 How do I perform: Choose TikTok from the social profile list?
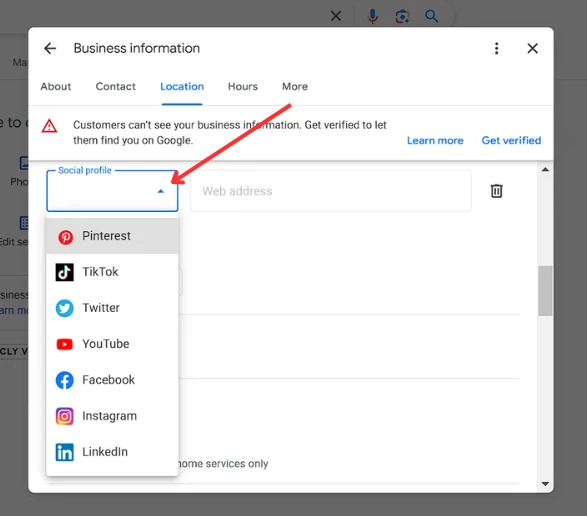(112, 272)
